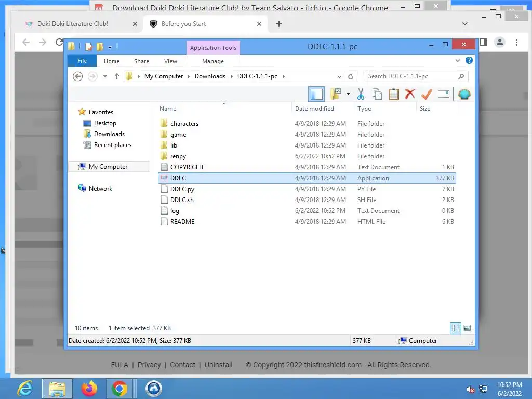This screenshot has width=532, height=399.
Task: Click the quick access Properties icon
Action: pos(89,46)
